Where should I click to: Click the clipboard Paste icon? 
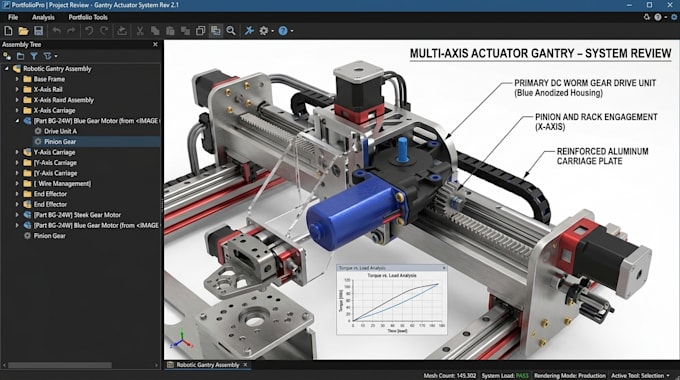coord(170,31)
